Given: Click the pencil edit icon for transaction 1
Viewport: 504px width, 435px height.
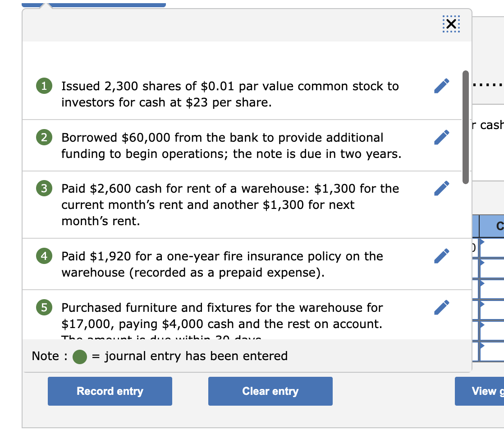Looking at the screenshot, I should 442,86.
